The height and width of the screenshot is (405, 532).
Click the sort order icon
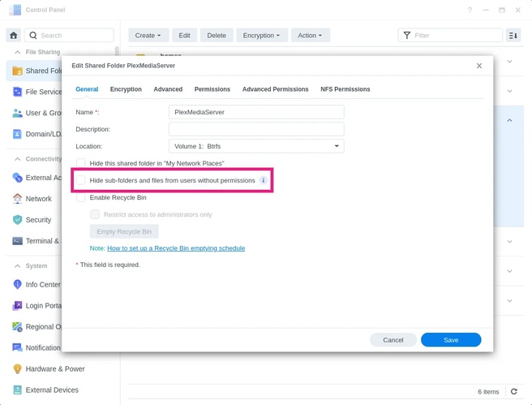pyautogui.click(x=513, y=36)
